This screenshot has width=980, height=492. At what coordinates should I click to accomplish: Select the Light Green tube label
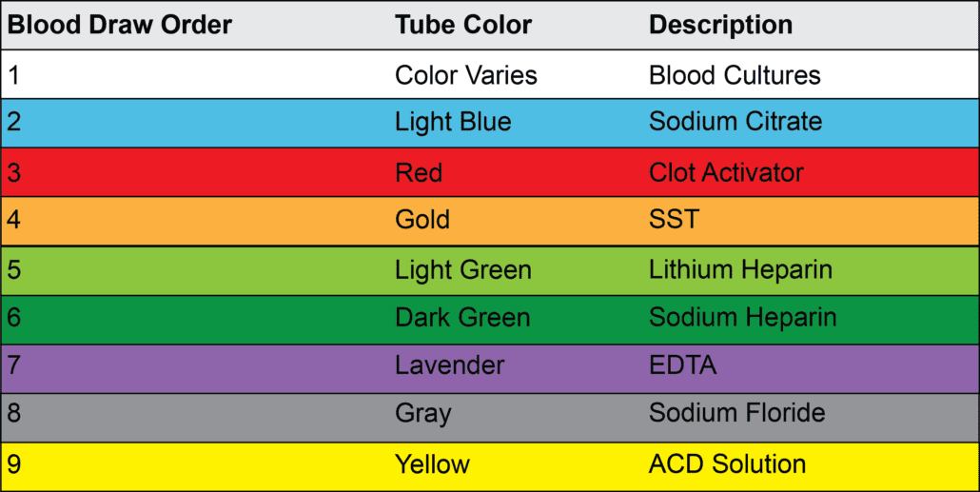pyautogui.click(x=463, y=269)
